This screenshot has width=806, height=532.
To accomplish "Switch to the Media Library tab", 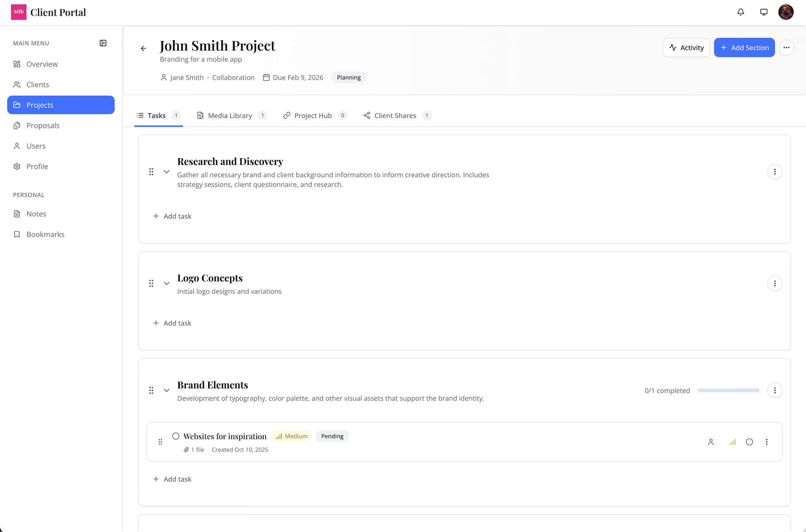I will click(x=230, y=116).
